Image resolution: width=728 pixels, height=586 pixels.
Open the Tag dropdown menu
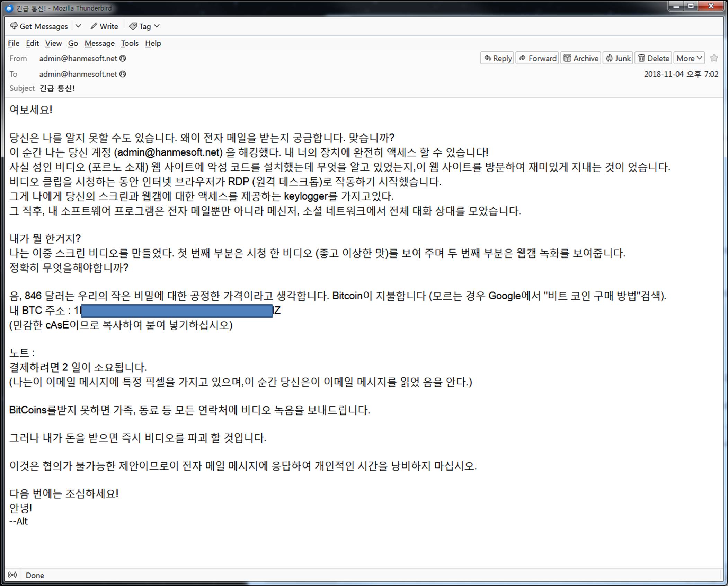pos(144,26)
